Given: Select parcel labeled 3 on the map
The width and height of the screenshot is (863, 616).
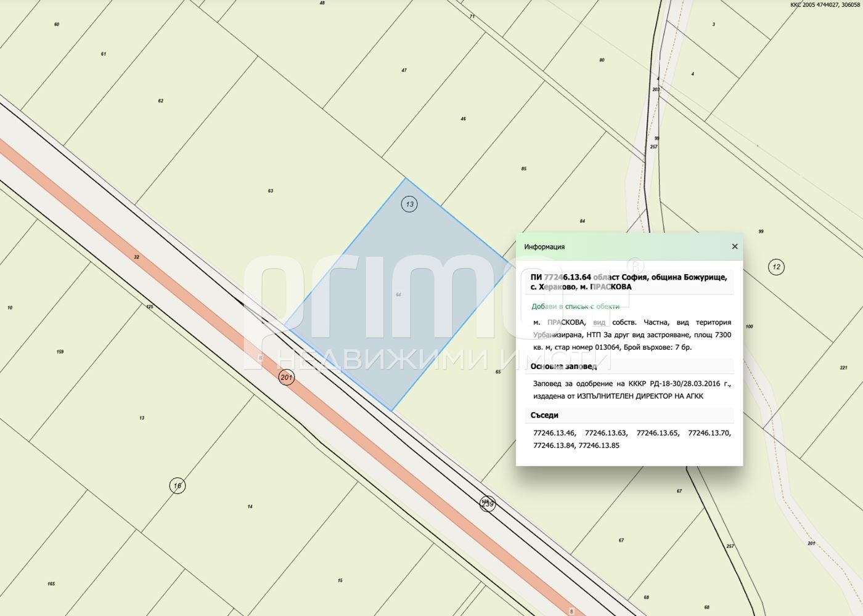Looking at the screenshot, I should click(714, 25).
